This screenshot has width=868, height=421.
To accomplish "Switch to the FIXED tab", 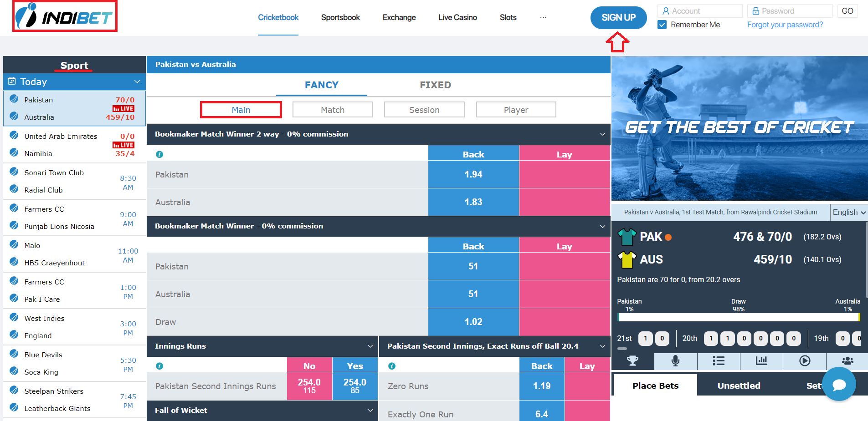I will [436, 85].
